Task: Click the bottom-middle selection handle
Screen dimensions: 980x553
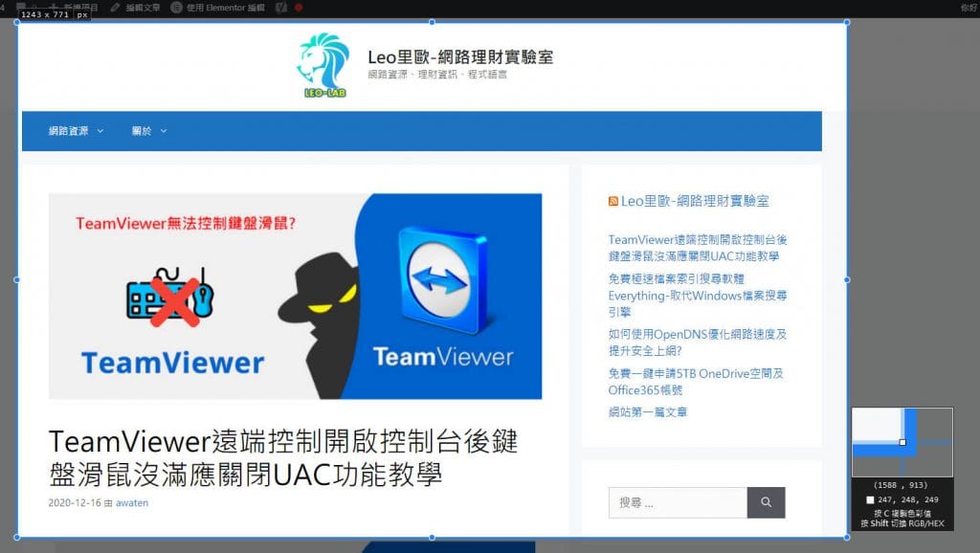Action: (x=432, y=538)
